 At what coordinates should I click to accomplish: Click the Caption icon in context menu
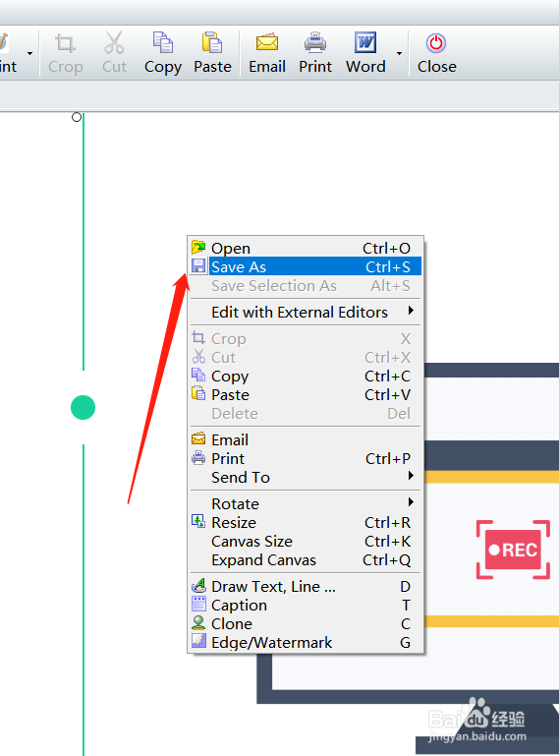click(198, 604)
